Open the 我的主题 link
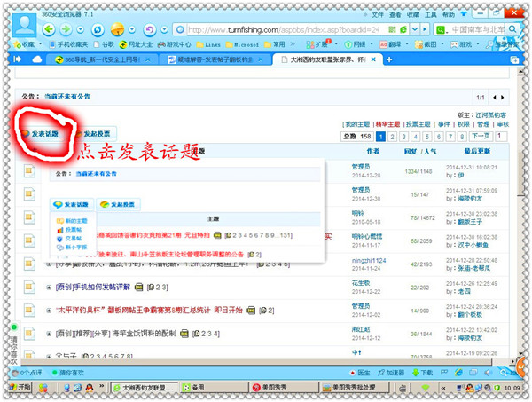This screenshot has height=402, width=532. [357, 124]
